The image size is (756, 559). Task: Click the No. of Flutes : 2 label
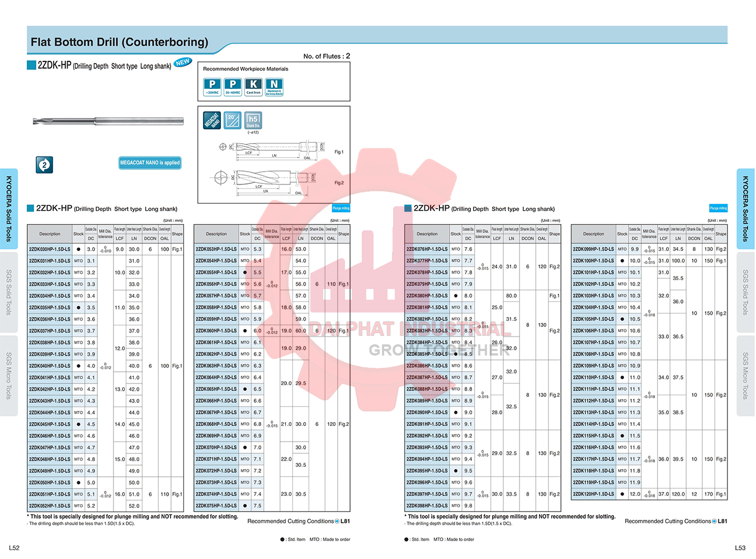pos(327,56)
